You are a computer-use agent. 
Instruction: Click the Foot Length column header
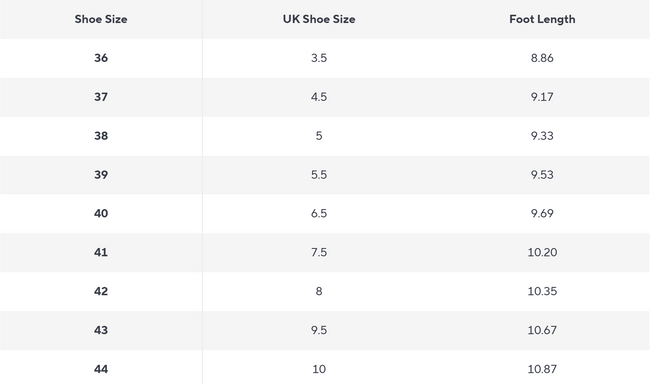coord(542,19)
